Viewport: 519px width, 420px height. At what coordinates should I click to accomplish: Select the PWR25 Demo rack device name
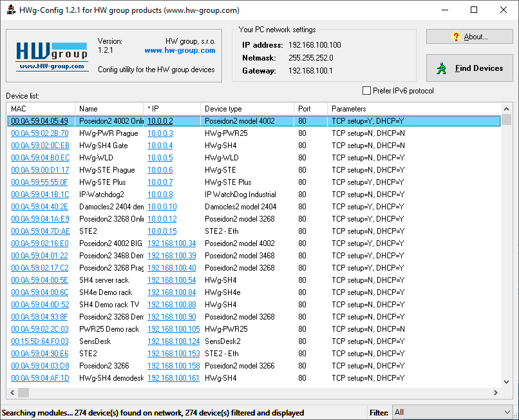pos(109,330)
